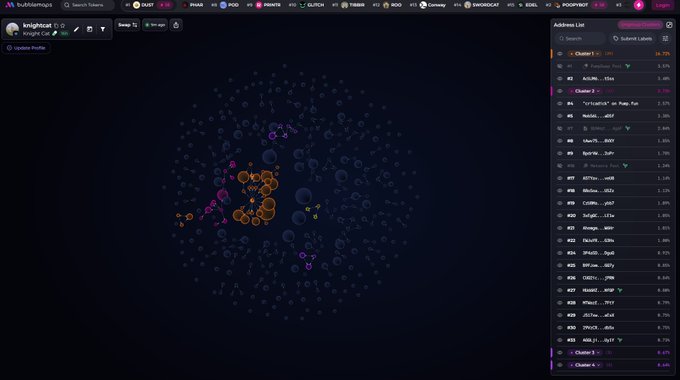Click the expand icon atop Address List panel
This screenshot has height=380, width=680.
pyautogui.click(x=669, y=25)
